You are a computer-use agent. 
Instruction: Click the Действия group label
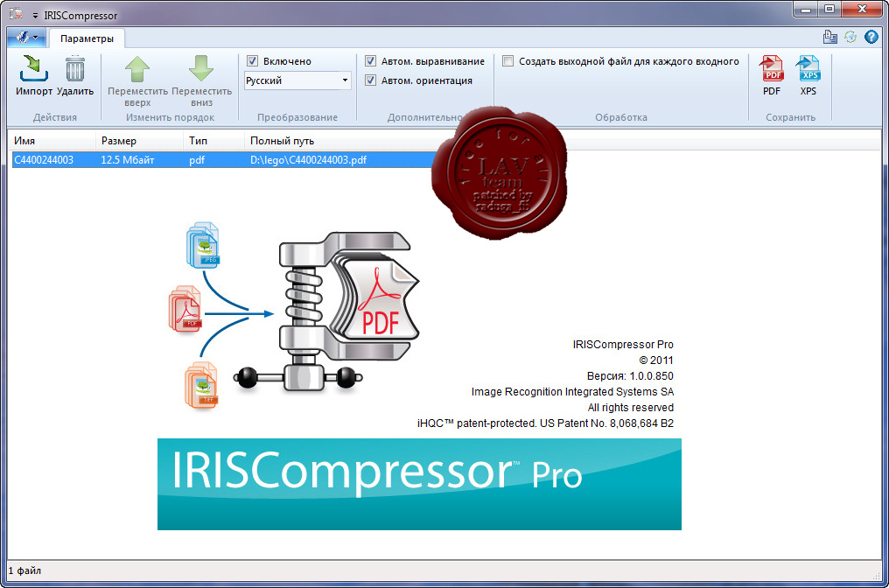coord(55,117)
